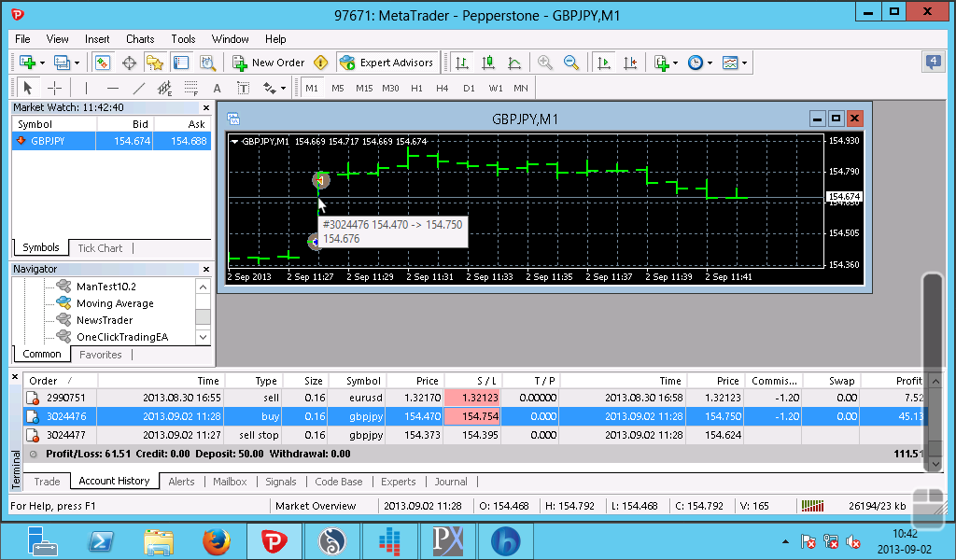Image resolution: width=956 pixels, height=560 pixels.
Task: Select OneClickTradingEA in Navigator
Action: point(122,337)
